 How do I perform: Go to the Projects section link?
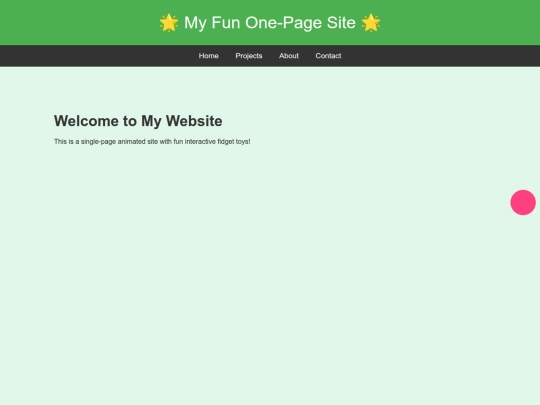click(x=249, y=56)
